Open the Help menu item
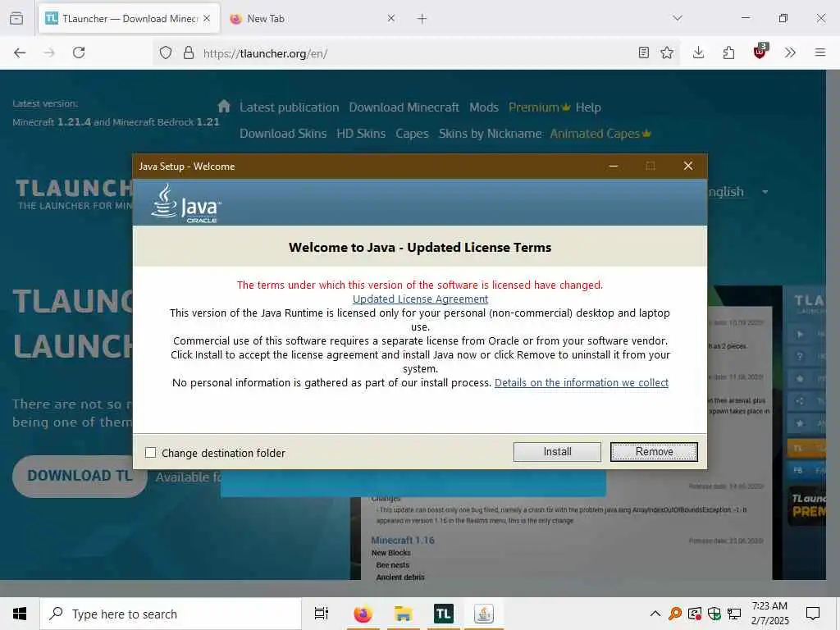Image resolution: width=840 pixels, height=630 pixels. point(588,107)
